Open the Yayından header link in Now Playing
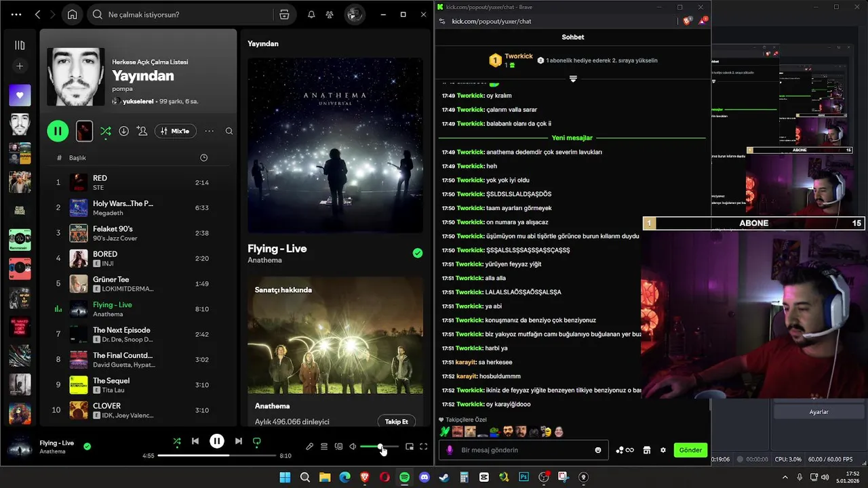Image resolution: width=868 pixels, height=488 pixels. point(263,43)
